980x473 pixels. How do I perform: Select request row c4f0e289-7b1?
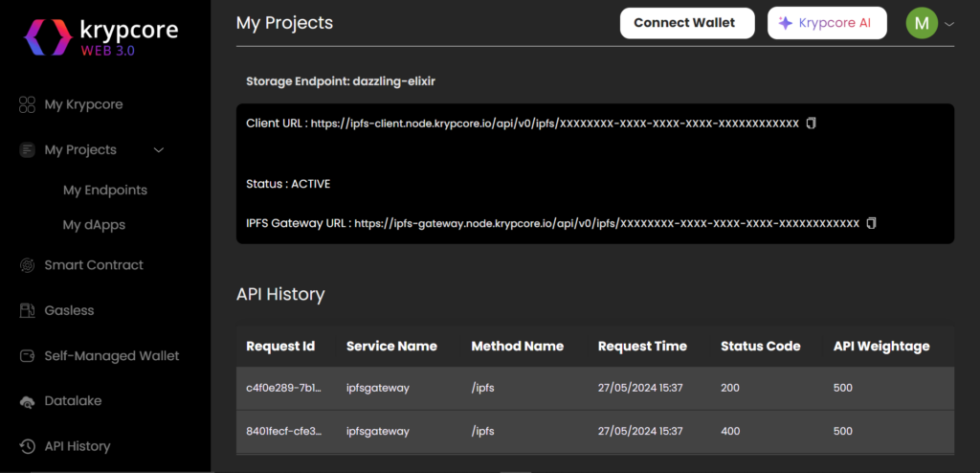[x=284, y=388]
